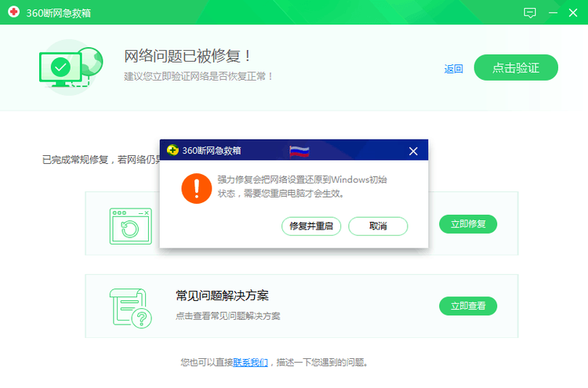
Task: Click the FAQ document question mark icon
Action: [x=131, y=308]
